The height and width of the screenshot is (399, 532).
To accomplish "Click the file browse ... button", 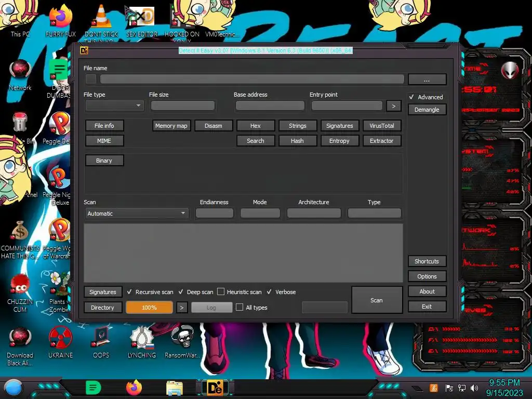I will pos(427,79).
